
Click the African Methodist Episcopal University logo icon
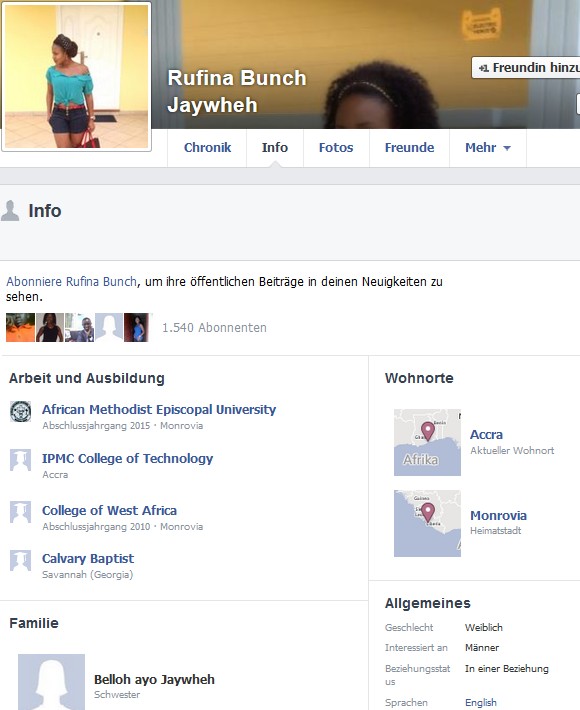pos(21,412)
